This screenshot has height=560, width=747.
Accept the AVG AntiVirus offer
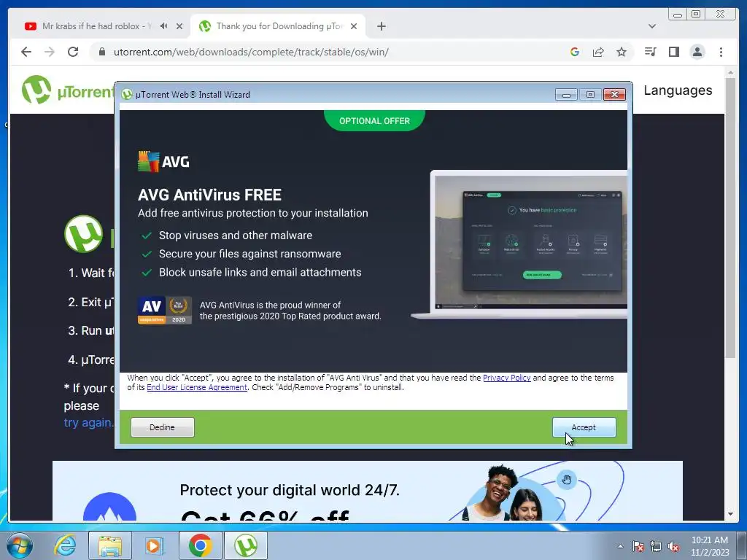click(584, 427)
